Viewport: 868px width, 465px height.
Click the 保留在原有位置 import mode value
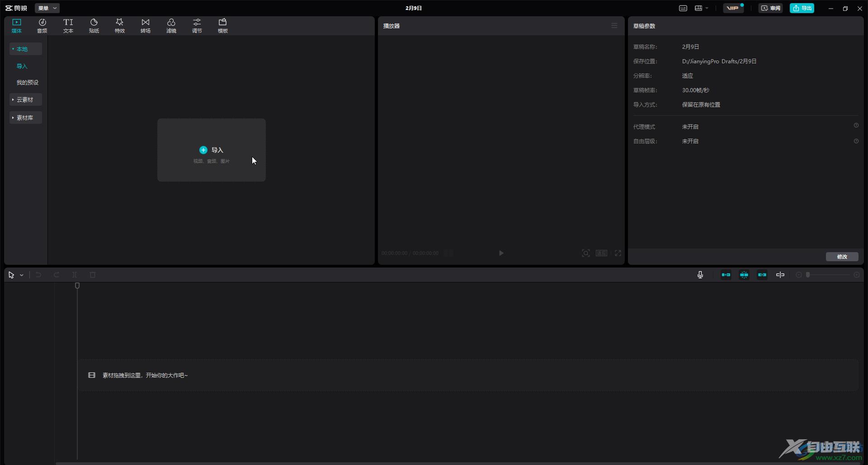[701, 104]
